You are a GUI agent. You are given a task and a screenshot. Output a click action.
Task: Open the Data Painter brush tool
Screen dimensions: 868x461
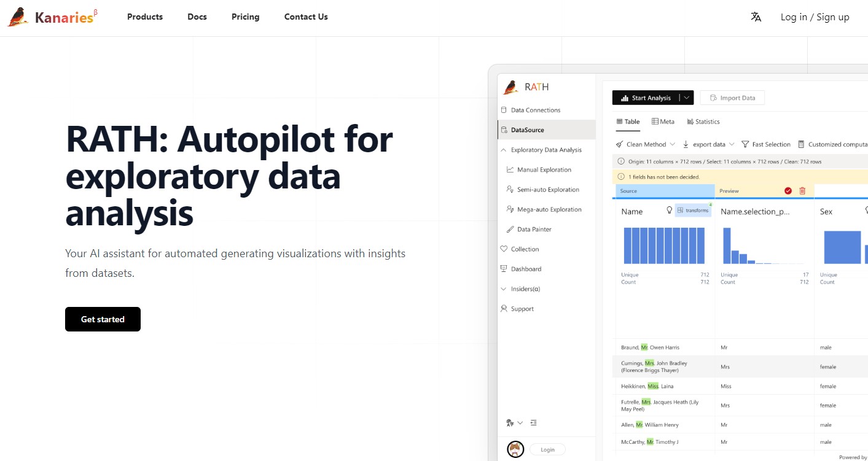pos(510,230)
